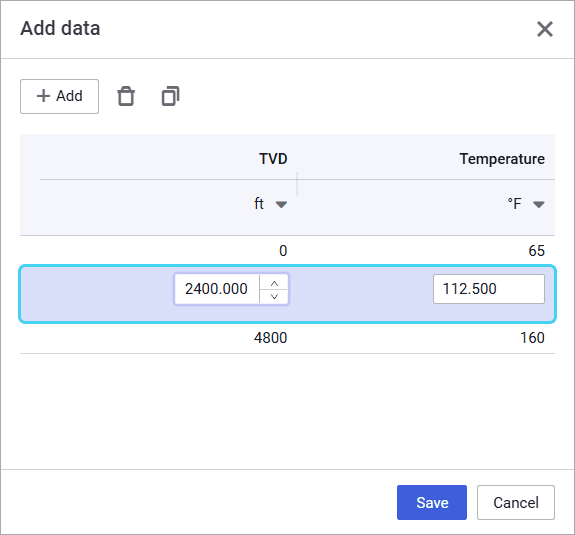Duplicate row using the copy icon
The height and width of the screenshot is (535, 575).
click(171, 96)
